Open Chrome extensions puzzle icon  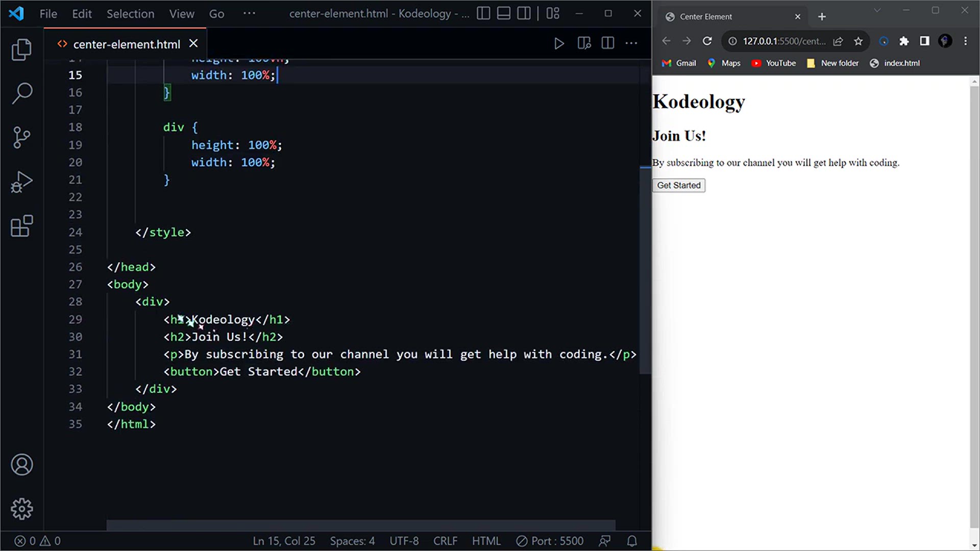(904, 41)
